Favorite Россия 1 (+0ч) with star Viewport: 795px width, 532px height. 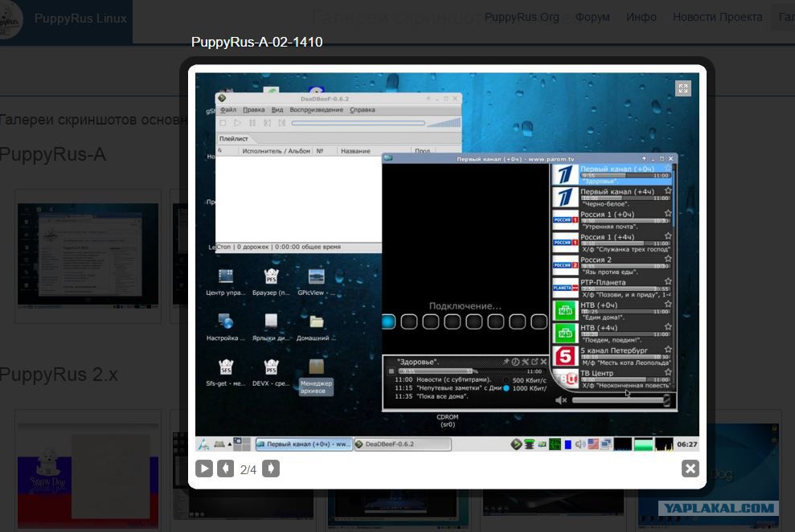pyautogui.click(x=668, y=213)
